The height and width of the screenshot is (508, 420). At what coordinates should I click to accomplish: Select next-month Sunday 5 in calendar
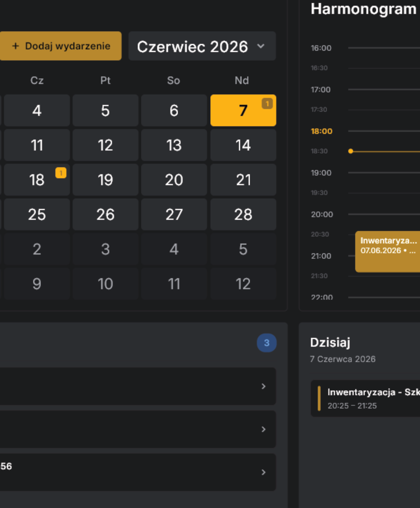tap(243, 249)
